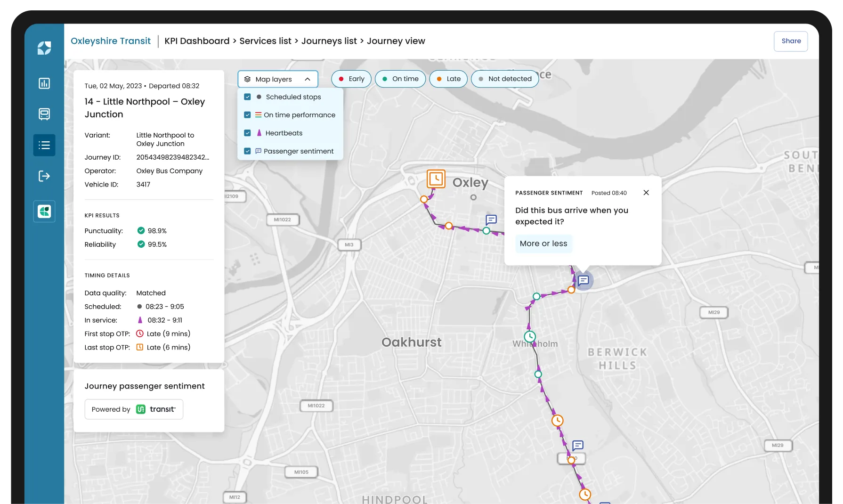This screenshot has height=504, width=843.
Task: Uncheck the Passenger sentiment layer checkbox
Action: tap(247, 151)
